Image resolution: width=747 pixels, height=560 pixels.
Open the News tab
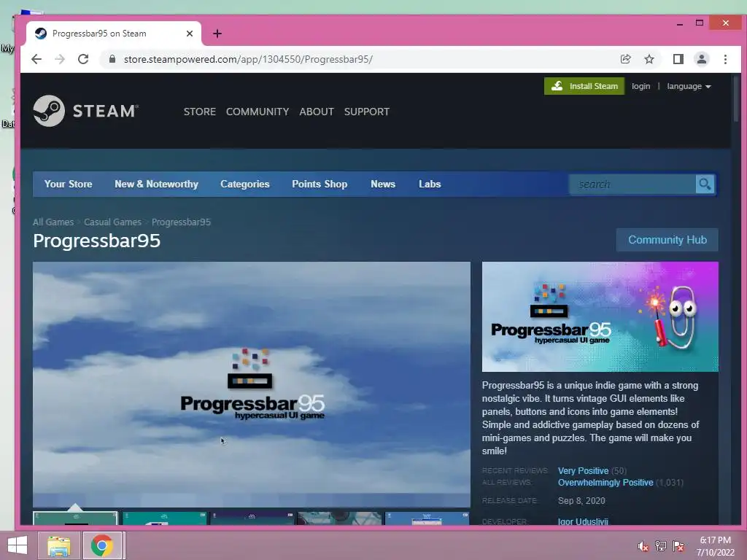point(383,184)
